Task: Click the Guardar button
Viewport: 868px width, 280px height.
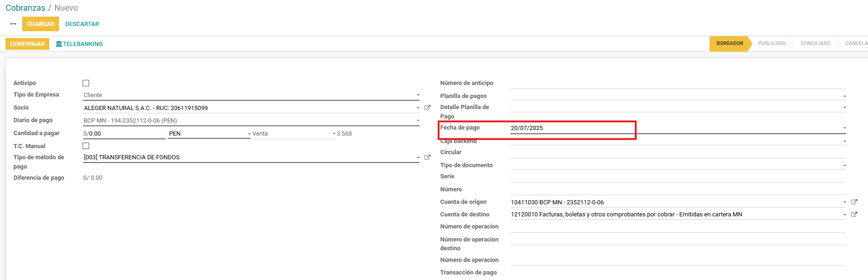Action: pos(40,24)
